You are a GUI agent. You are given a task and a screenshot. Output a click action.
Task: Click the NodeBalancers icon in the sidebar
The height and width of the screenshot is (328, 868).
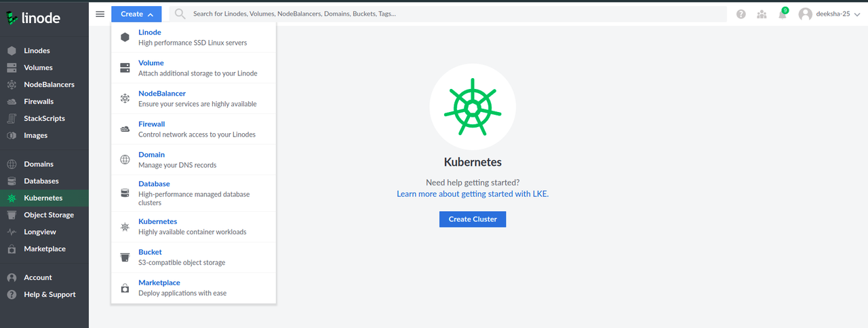(12, 85)
